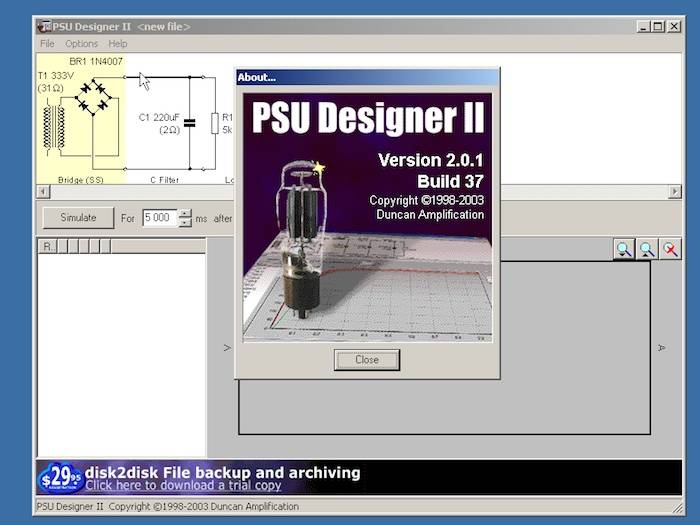Image resolution: width=700 pixels, height=525 pixels.
Task: Select the R1 load resistor symbol
Action: click(x=215, y=123)
